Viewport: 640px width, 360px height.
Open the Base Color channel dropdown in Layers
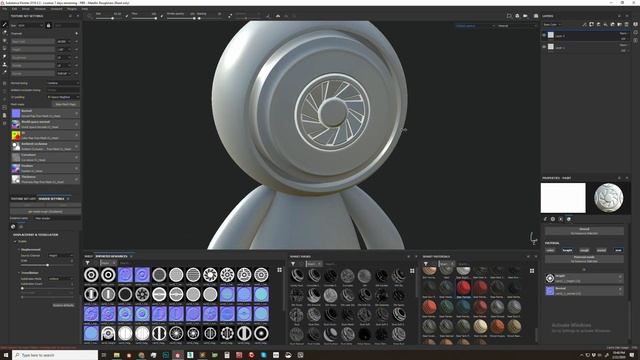[552, 24]
